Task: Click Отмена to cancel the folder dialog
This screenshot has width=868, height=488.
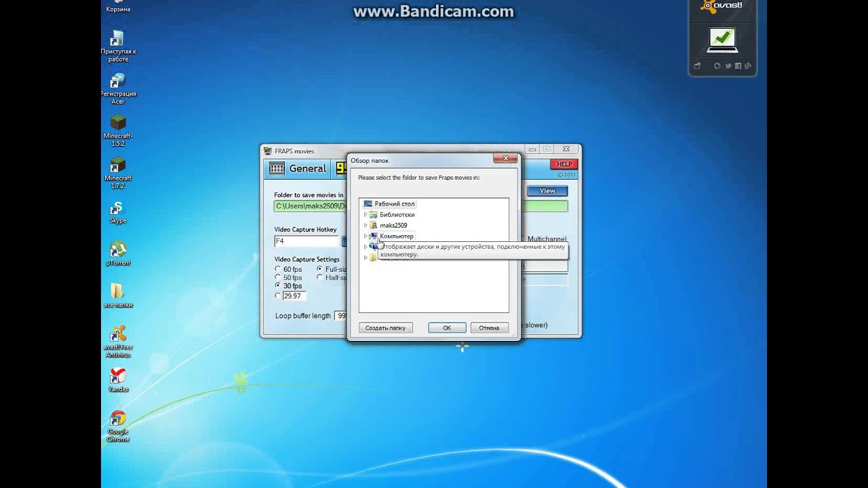Action: click(x=489, y=327)
